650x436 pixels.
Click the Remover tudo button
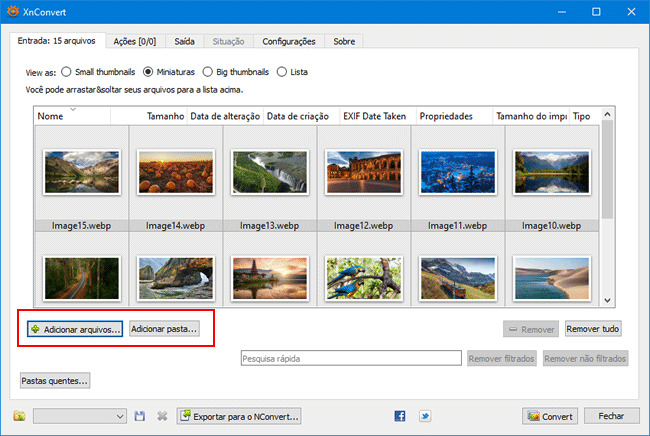pyautogui.click(x=594, y=328)
